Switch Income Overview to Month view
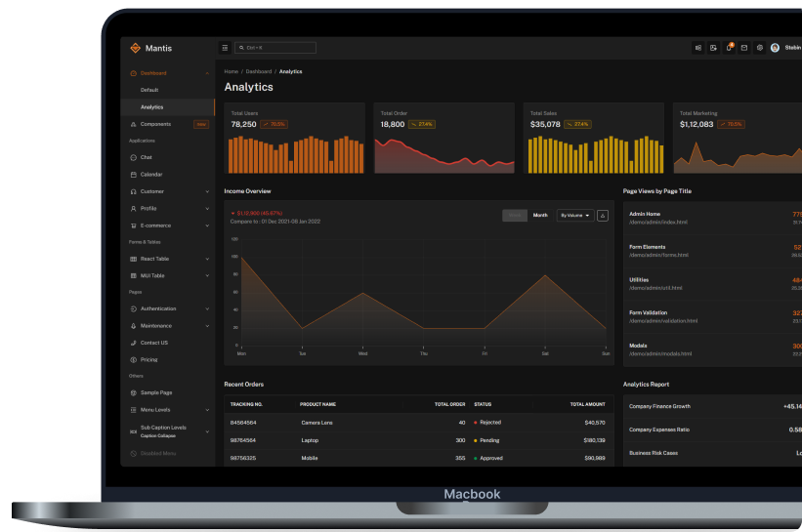 point(540,215)
